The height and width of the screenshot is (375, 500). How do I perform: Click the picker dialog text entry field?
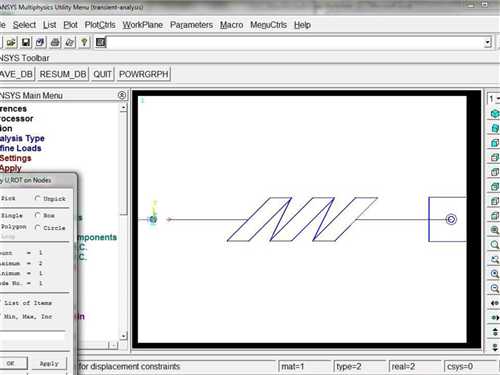click(x=32, y=337)
